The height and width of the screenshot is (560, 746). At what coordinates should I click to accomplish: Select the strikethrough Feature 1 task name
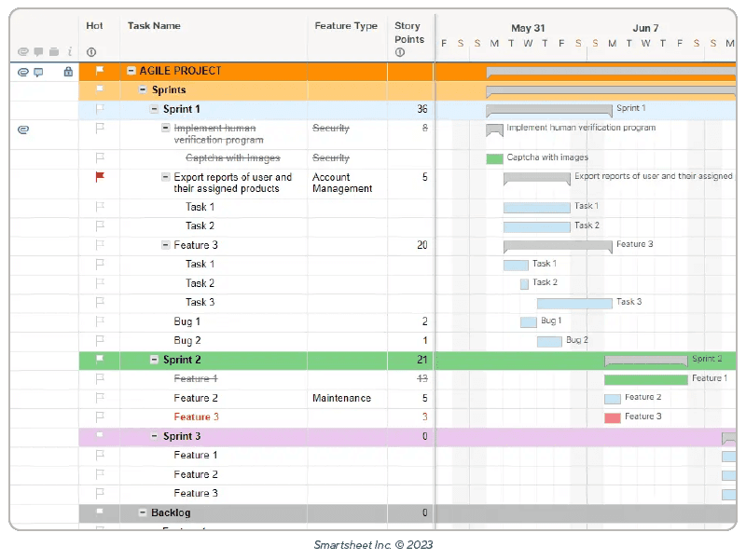click(x=196, y=378)
